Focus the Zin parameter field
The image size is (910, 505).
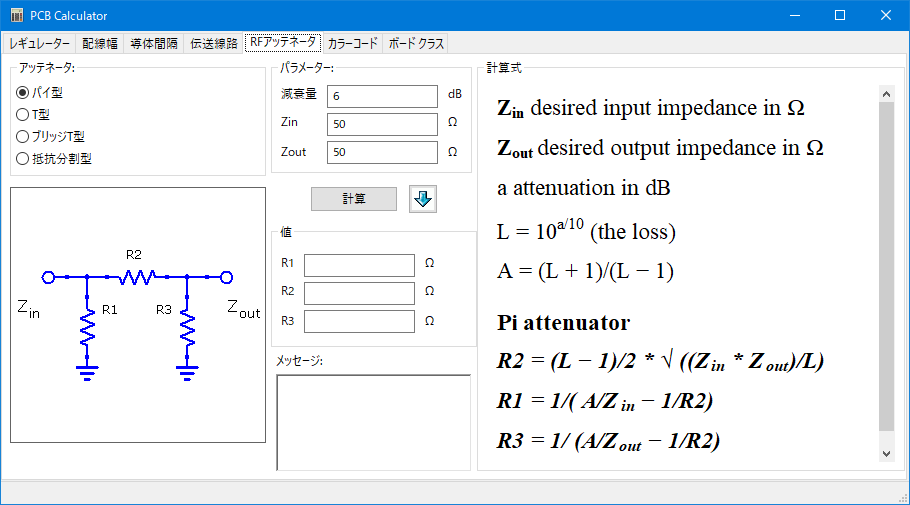tap(382, 124)
